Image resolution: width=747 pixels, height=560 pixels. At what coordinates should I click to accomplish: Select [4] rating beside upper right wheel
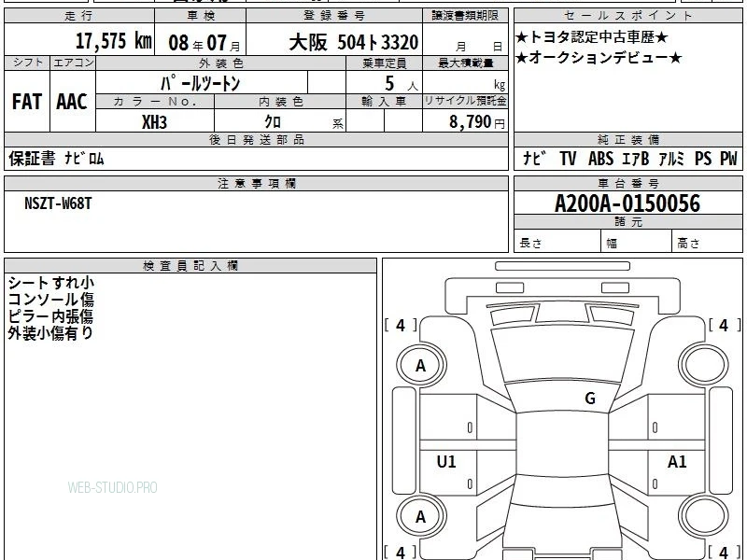click(x=725, y=325)
